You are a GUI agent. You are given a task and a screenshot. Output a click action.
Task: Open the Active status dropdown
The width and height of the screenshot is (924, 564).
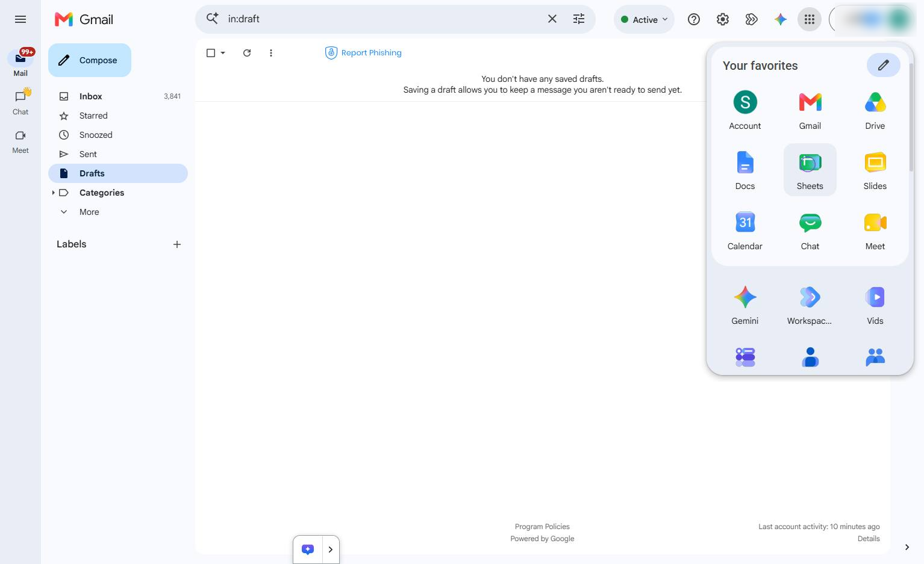645,19
